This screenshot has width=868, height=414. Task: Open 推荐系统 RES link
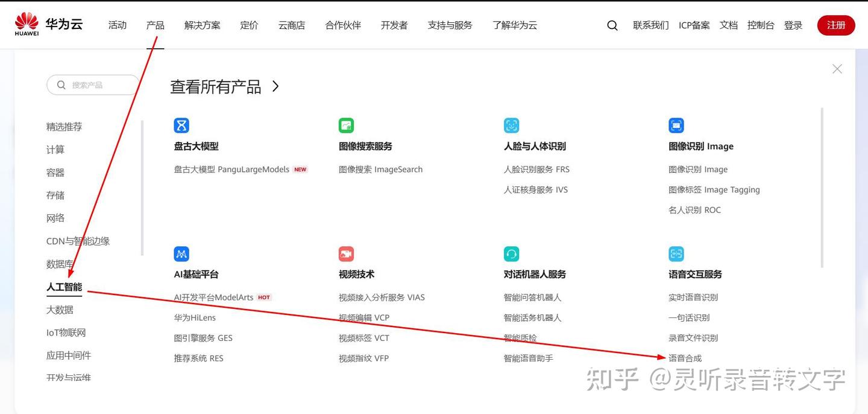199,359
